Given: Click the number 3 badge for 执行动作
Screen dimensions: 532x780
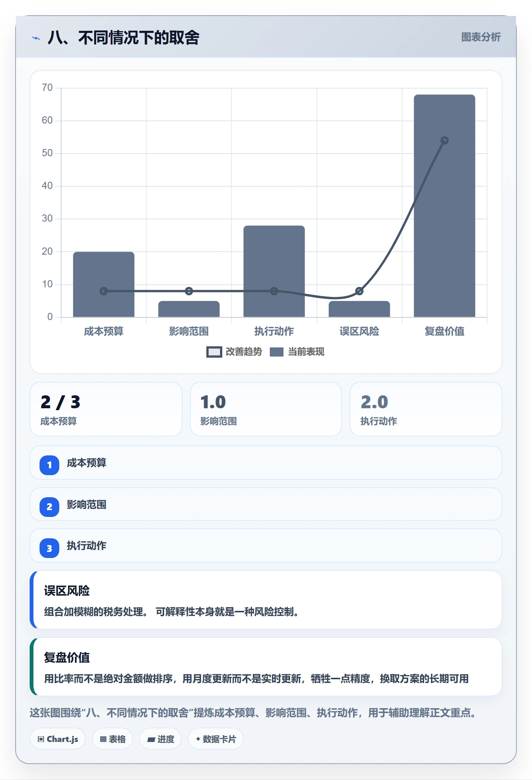Looking at the screenshot, I should [x=49, y=548].
